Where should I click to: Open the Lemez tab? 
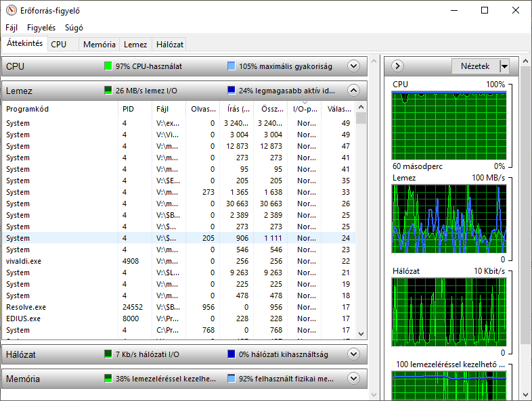pos(135,45)
